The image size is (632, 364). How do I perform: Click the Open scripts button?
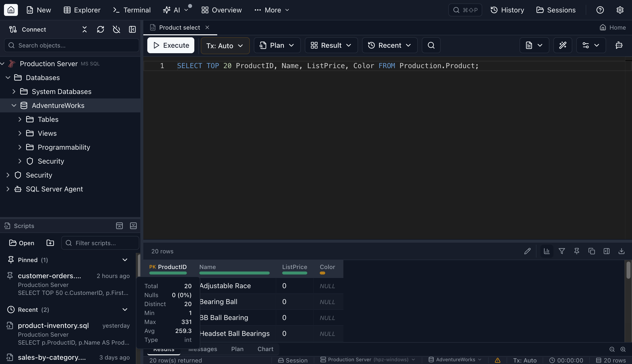[22, 243]
